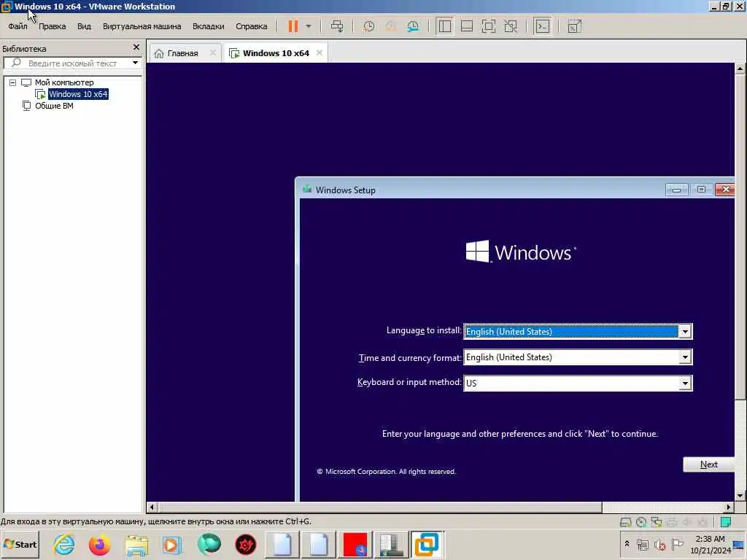
Task: Switch VMware to full screen mode
Action: click(x=489, y=26)
